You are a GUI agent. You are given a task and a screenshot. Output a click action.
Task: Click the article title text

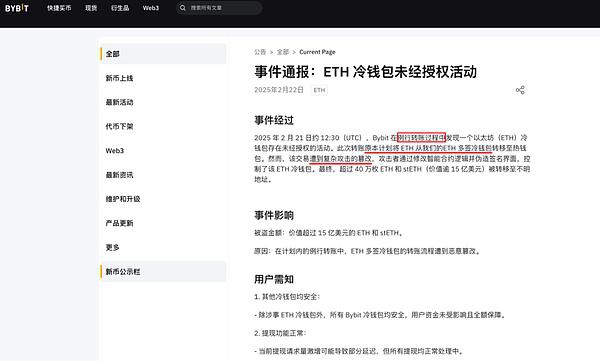(365, 72)
